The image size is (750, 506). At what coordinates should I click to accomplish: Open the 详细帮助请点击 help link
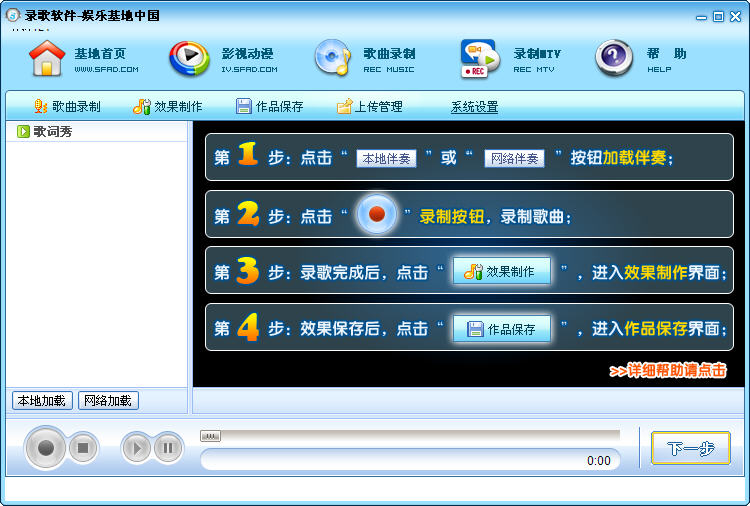point(667,370)
